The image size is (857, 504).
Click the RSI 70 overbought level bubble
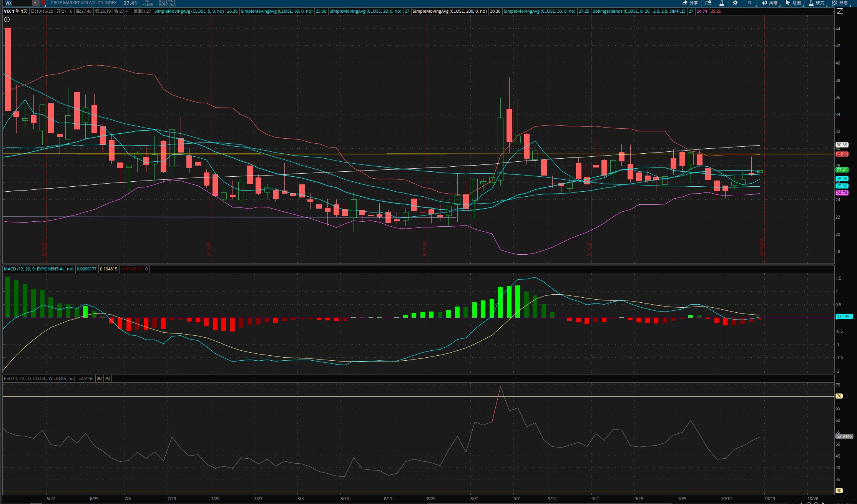coord(839,396)
